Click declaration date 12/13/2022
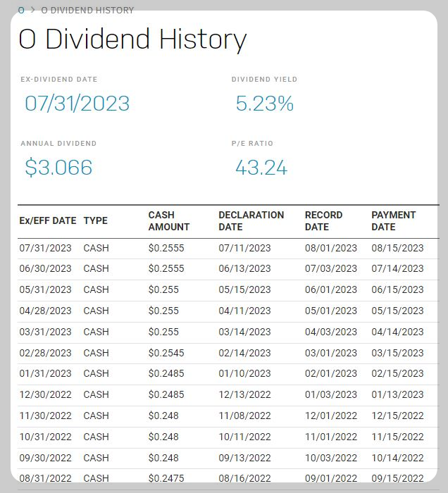The height and width of the screenshot is (493, 448). [245, 394]
